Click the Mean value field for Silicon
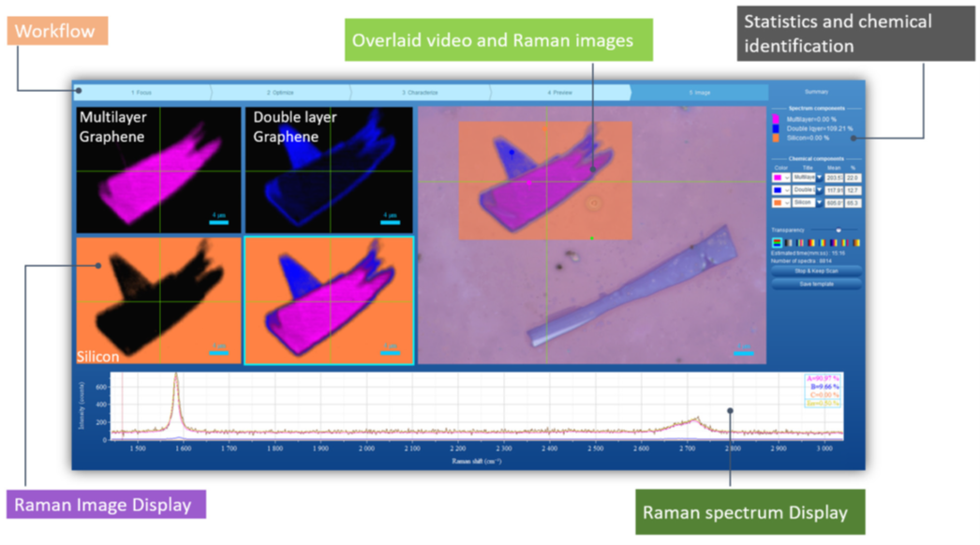 coord(835,202)
